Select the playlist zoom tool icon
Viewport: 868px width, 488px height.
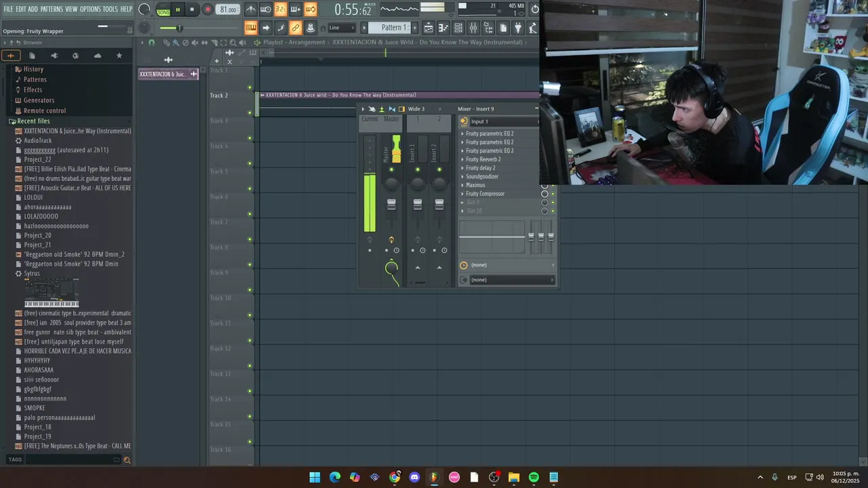coord(233,43)
